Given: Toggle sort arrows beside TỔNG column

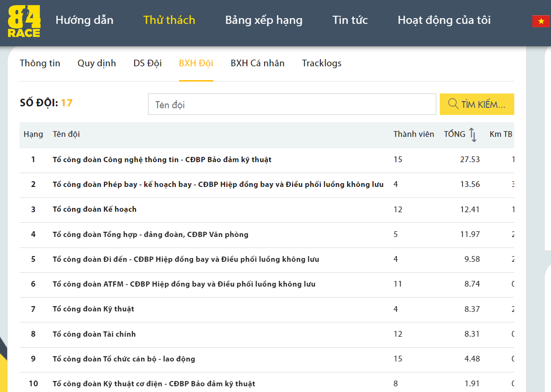Looking at the screenshot, I should (473, 134).
